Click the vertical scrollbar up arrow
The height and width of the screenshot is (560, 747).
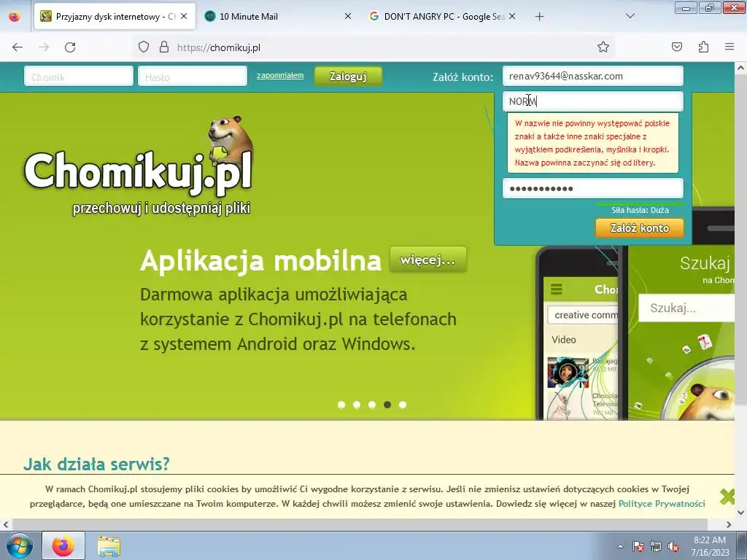click(741, 68)
